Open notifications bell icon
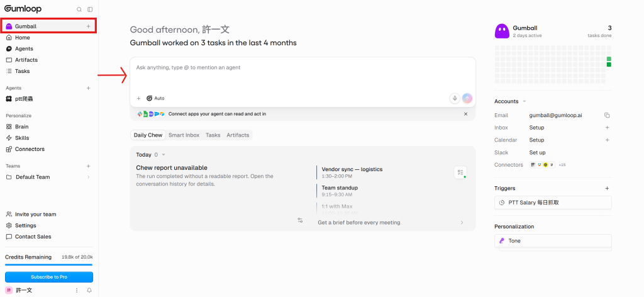 pyautogui.click(x=89, y=291)
